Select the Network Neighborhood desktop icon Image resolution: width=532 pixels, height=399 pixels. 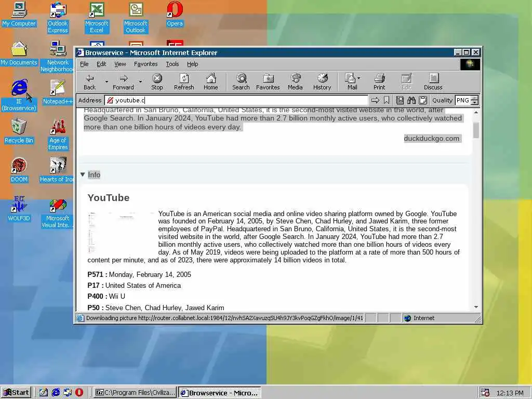[x=58, y=57]
